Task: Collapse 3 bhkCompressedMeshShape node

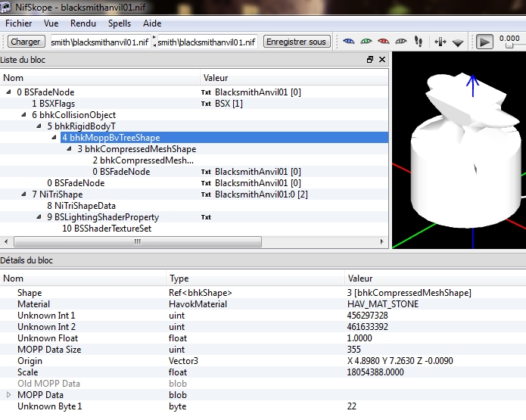Action: coord(69,148)
